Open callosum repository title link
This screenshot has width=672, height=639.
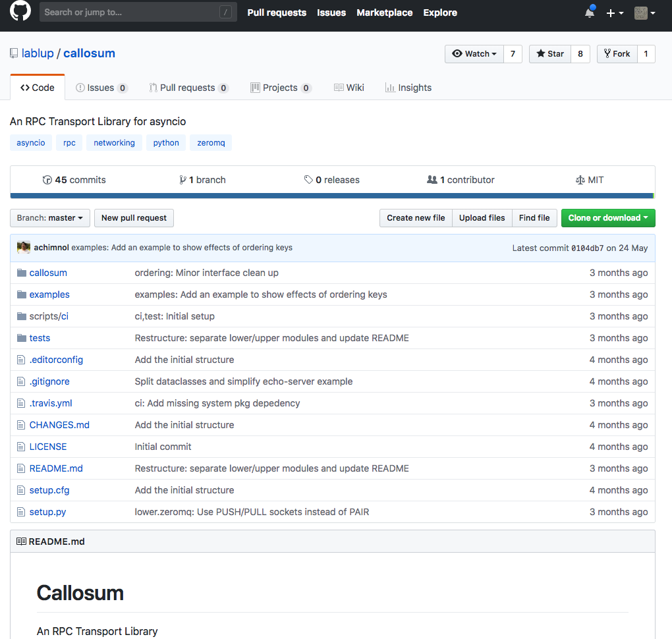[x=89, y=53]
